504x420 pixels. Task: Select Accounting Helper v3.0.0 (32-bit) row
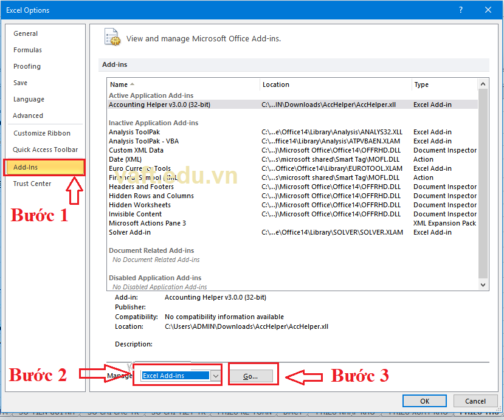292,105
